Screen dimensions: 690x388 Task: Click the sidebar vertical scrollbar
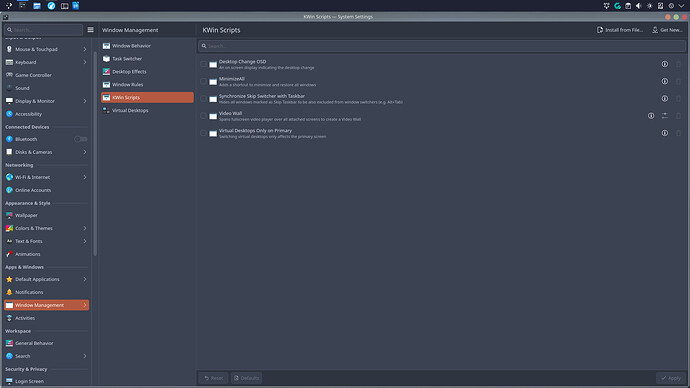95,154
